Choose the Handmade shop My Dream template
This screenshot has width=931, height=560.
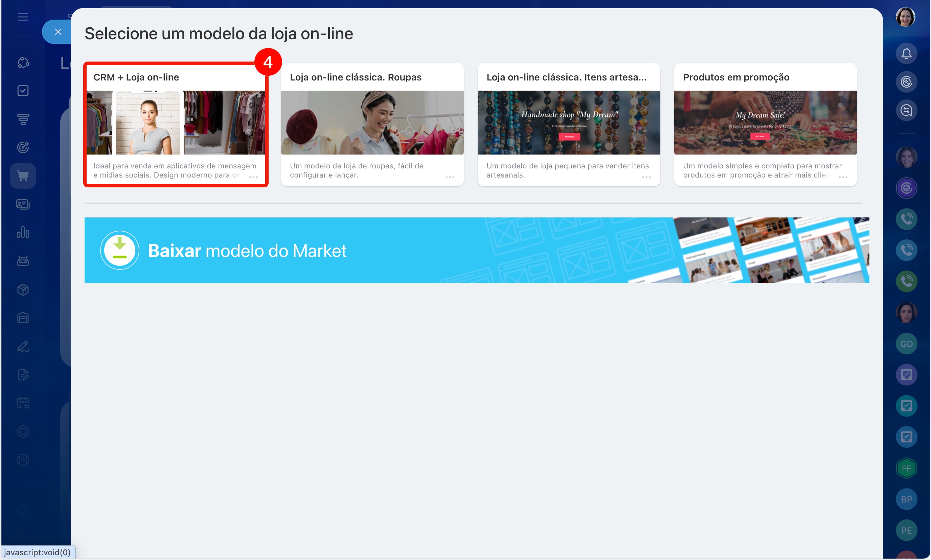[x=569, y=123]
